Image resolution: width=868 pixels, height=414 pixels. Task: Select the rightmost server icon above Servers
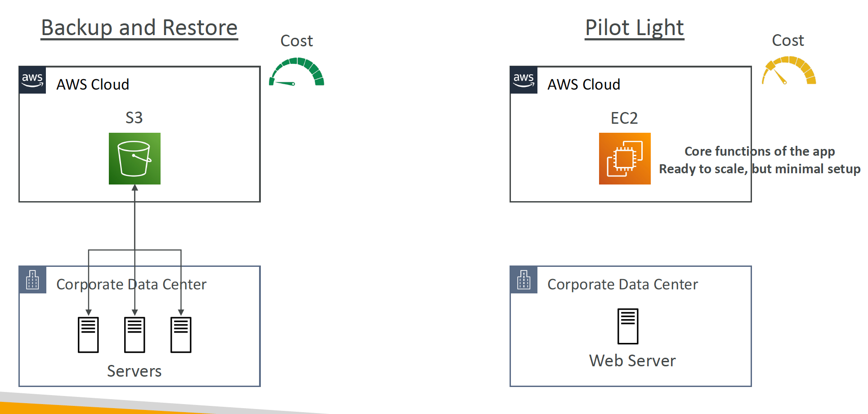point(181,335)
